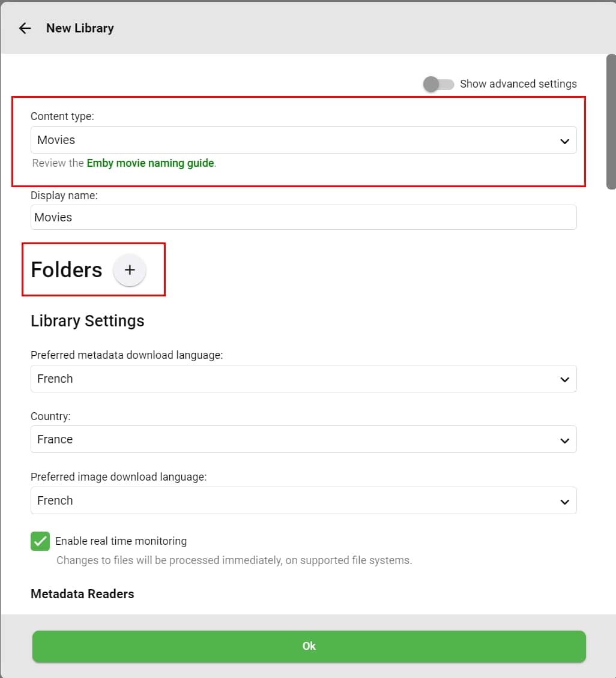
Task: Click the chevron on the Country field
Action: 564,440
